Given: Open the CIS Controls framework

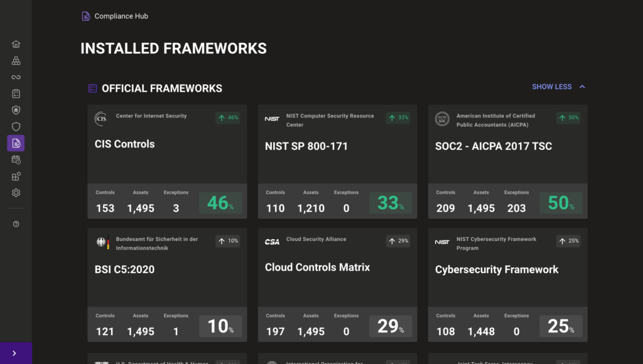Looking at the screenshot, I should point(125,144).
